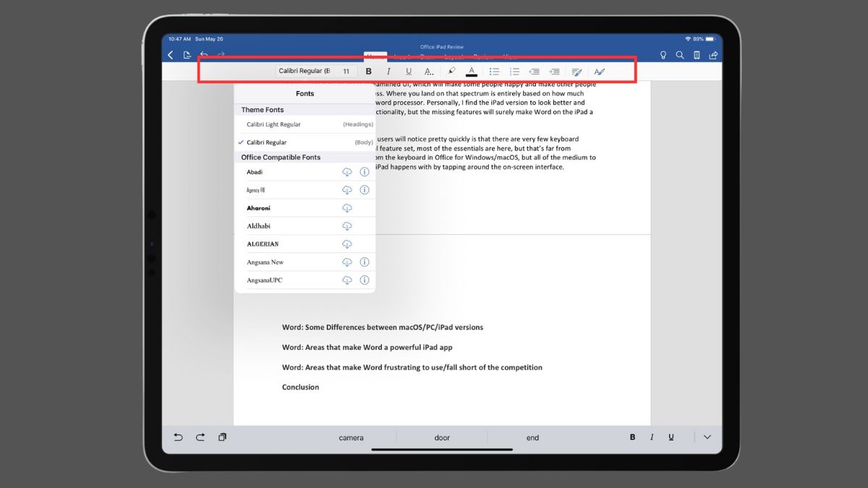This screenshot has width=868, height=488.
Task: Toggle Italic in the bottom keyboard bar
Action: click(x=652, y=437)
